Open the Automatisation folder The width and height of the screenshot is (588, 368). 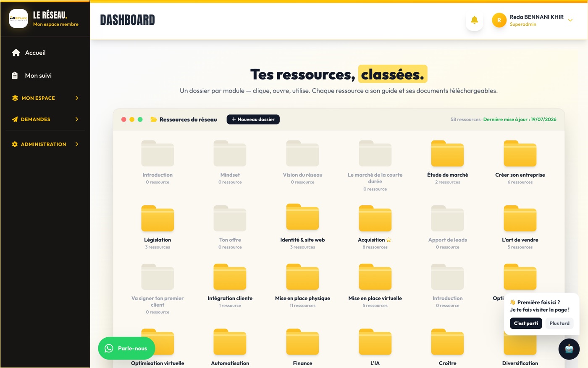(230, 347)
